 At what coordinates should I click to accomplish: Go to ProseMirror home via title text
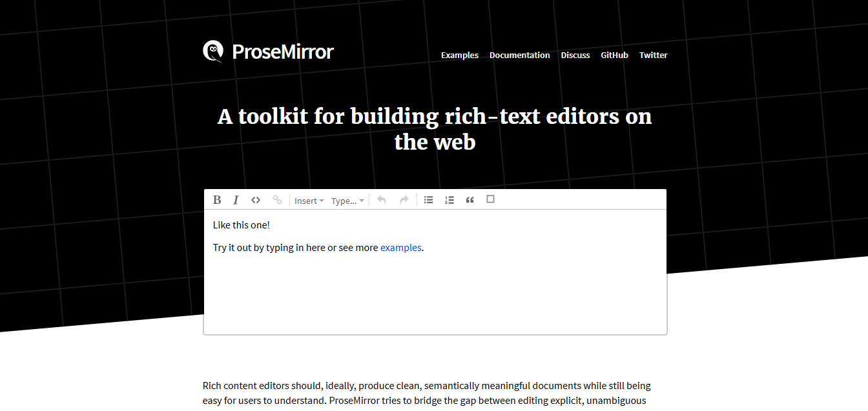point(283,52)
